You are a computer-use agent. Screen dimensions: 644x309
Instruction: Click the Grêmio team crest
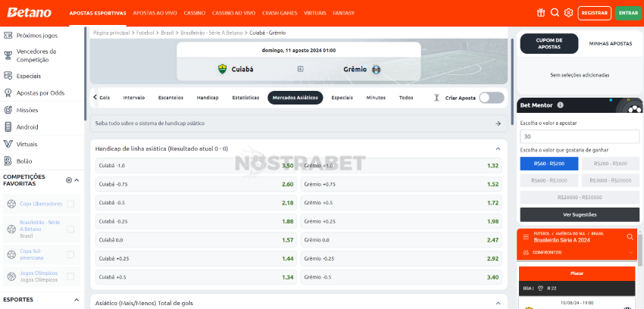pyautogui.click(x=377, y=70)
